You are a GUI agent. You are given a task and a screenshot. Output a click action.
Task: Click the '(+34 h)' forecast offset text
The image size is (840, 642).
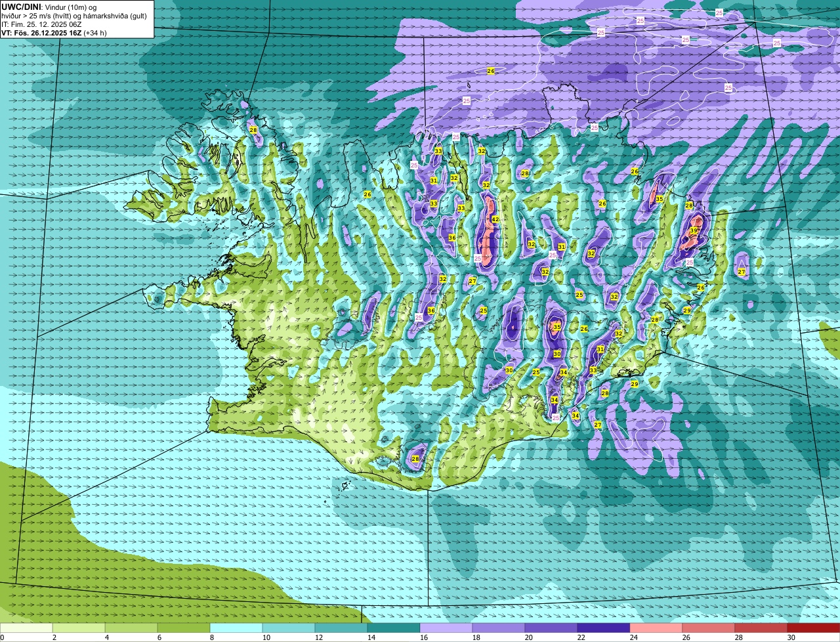point(95,33)
